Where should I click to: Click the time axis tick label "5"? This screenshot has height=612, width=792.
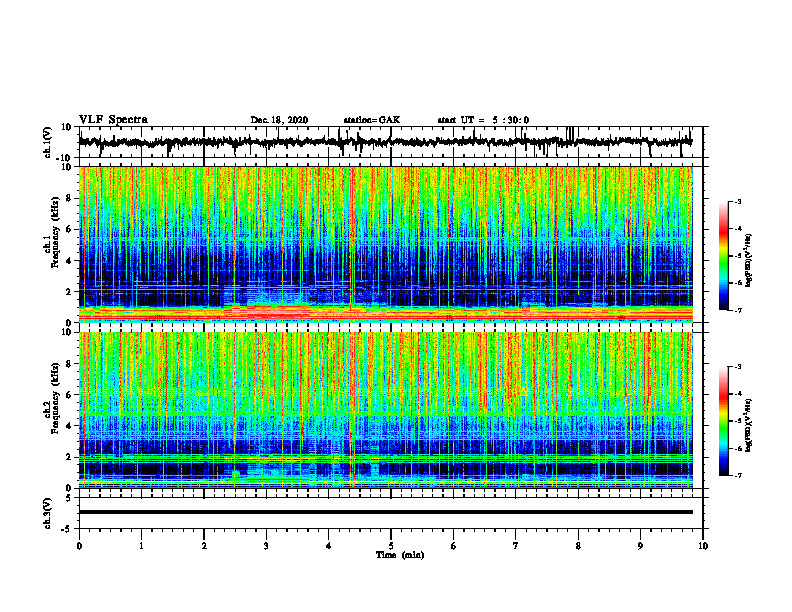(391, 546)
